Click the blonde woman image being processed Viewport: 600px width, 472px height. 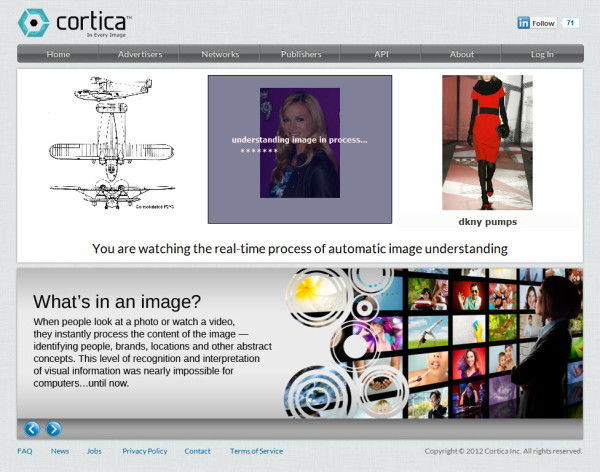(300, 143)
